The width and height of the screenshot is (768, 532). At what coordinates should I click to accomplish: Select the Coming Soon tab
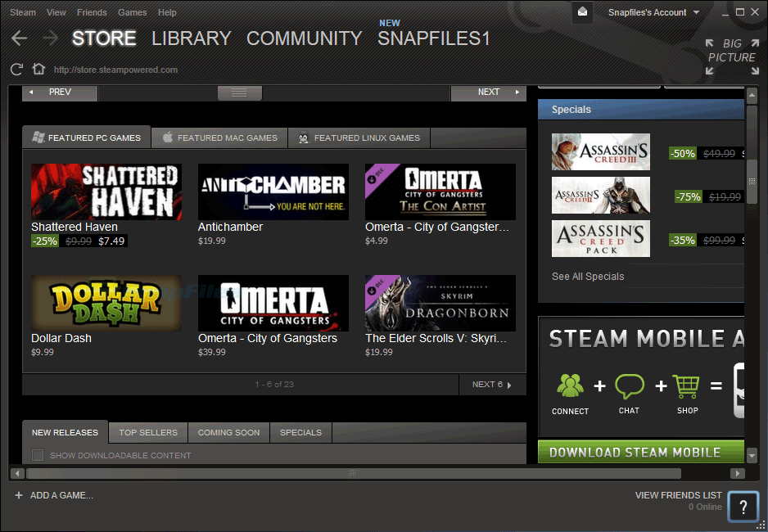tap(228, 433)
